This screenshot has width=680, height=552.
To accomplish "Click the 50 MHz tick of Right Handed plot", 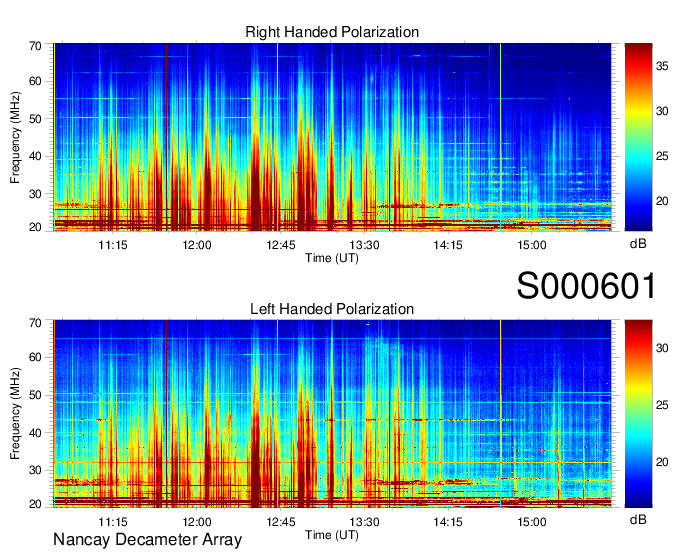I will point(35,119).
